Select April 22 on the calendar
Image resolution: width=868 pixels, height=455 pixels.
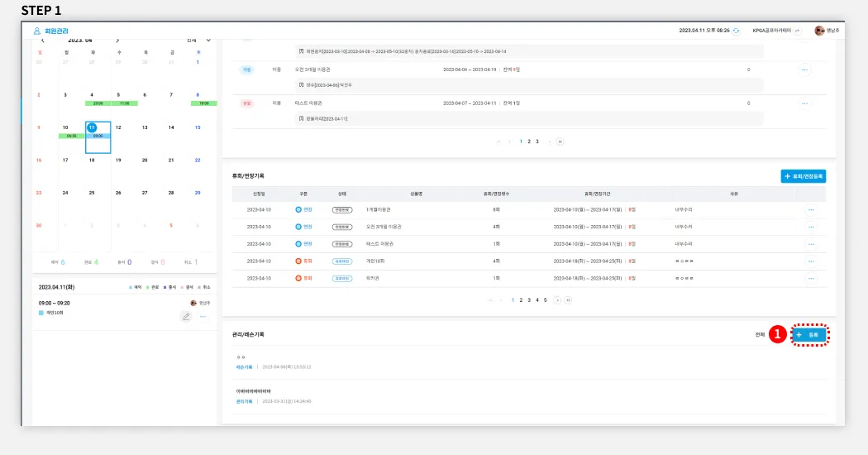(x=198, y=160)
